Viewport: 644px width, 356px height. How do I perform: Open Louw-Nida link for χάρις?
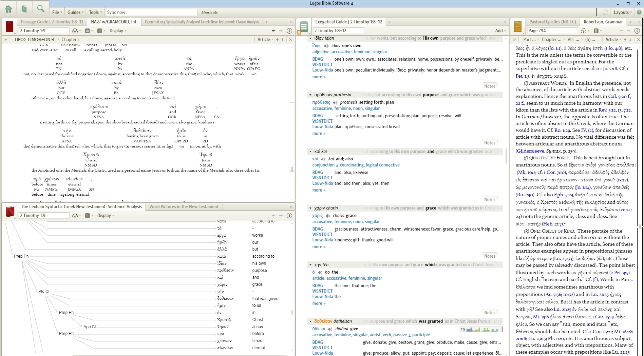point(322,240)
